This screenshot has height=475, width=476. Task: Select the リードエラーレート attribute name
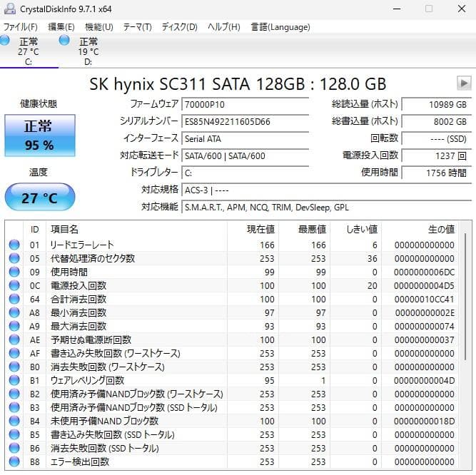[x=82, y=245]
